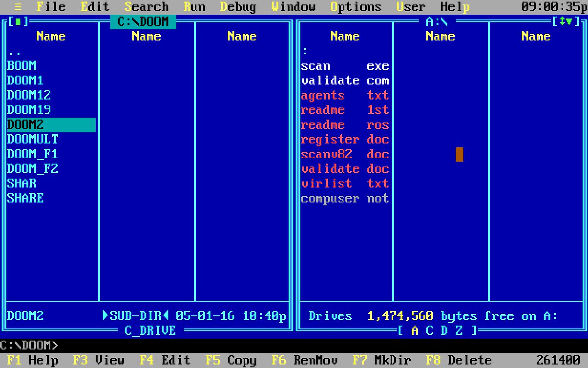This screenshot has height=368, width=588.
Task: Click the clock display 09:00:35p
Action: (553, 7)
